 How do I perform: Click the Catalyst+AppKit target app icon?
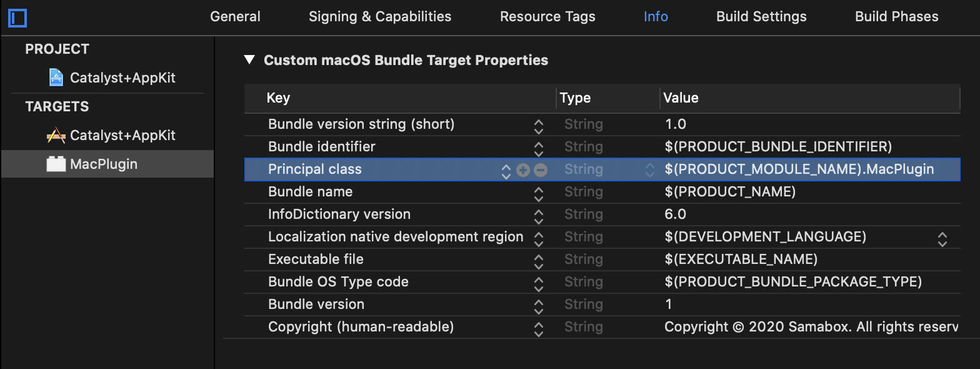[x=56, y=135]
